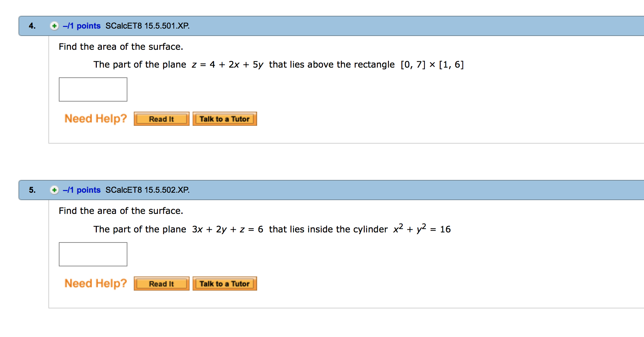
Task: Expand the plus icon on question 5
Action: [x=54, y=190]
